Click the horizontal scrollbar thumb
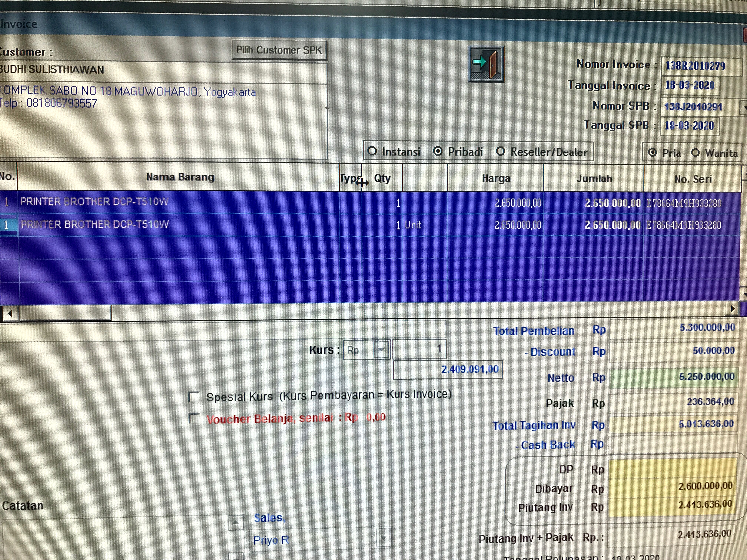The width and height of the screenshot is (747, 560). (x=65, y=313)
